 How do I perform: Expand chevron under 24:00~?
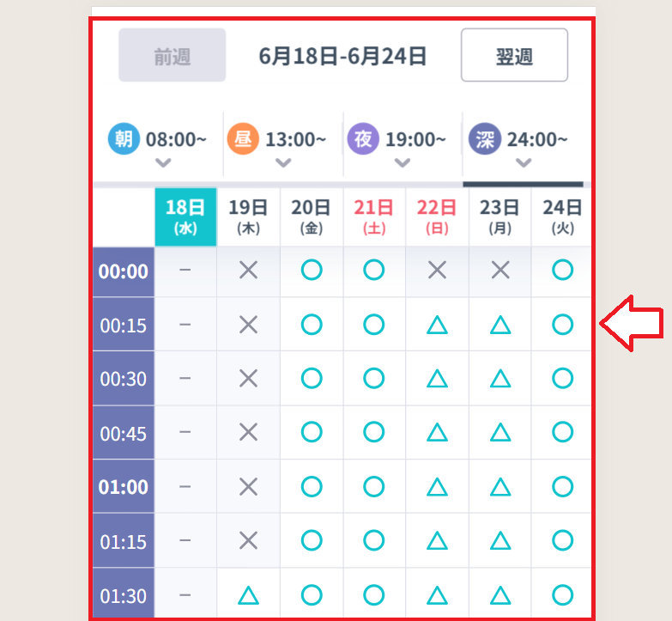point(524,162)
